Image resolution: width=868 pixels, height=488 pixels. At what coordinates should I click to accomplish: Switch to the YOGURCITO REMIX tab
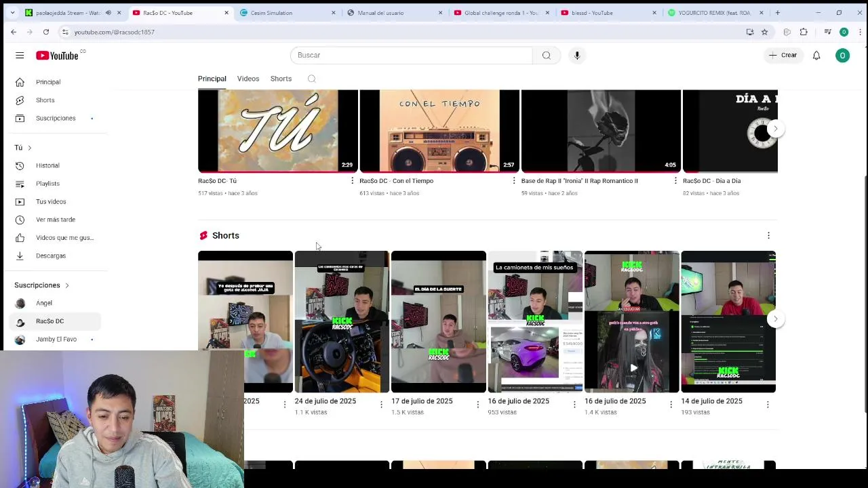[x=715, y=13]
